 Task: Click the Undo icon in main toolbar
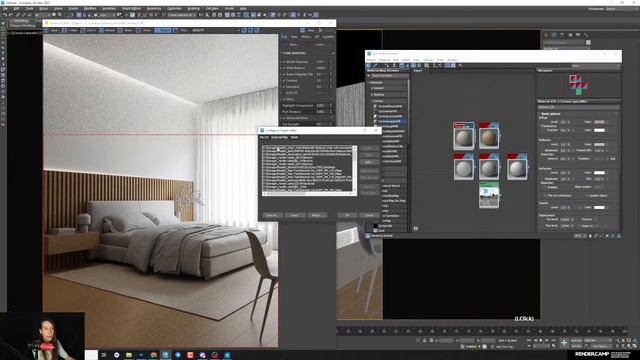point(5,15)
